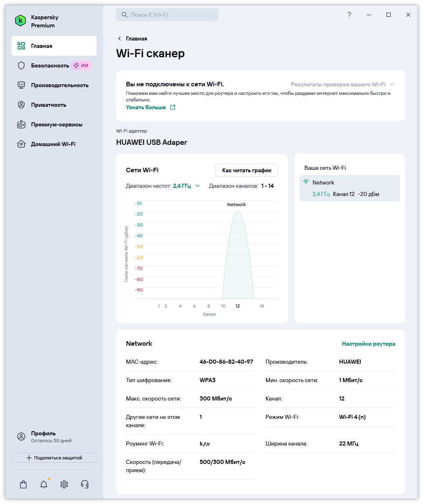Click the search magnifier icon

point(124,15)
